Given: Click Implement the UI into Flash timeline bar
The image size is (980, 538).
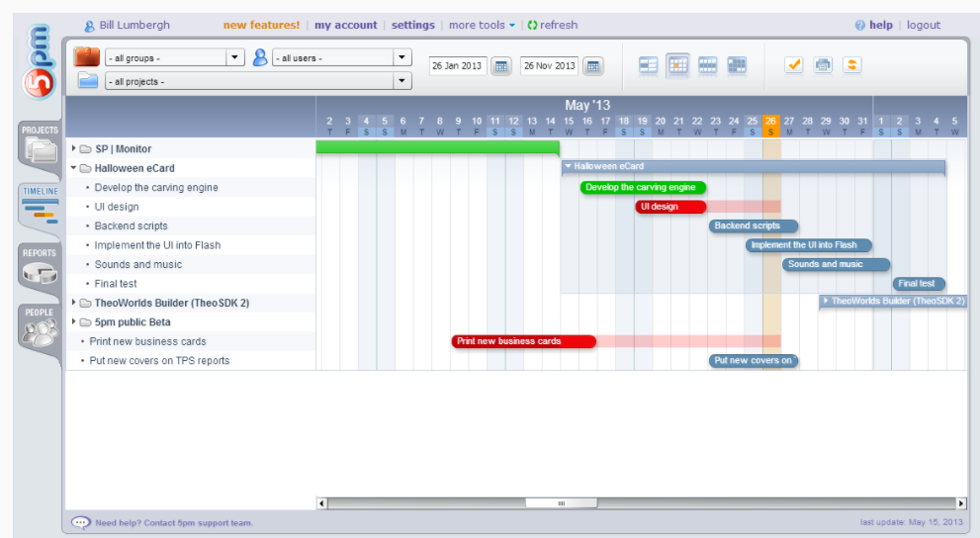Looking at the screenshot, I should [x=809, y=245].
